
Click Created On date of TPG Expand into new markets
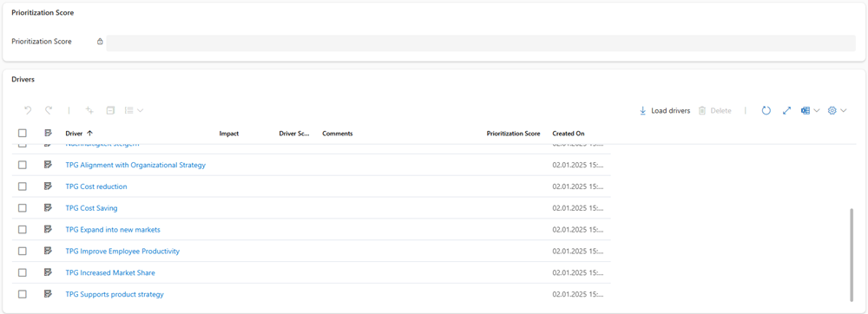[578, 229]
